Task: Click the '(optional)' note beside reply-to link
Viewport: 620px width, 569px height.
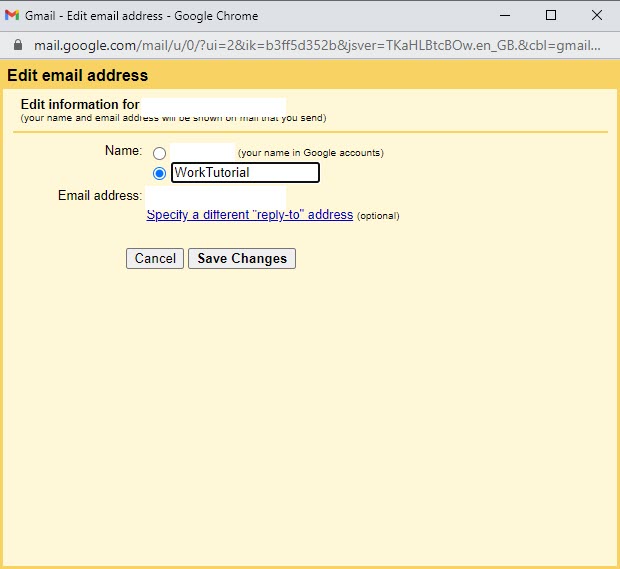Action: point(378,216)
